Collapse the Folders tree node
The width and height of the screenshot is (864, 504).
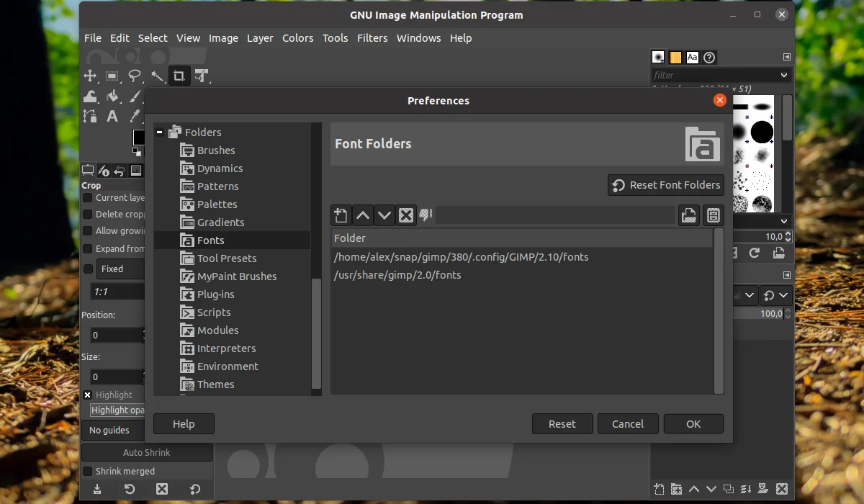point(159,132)
